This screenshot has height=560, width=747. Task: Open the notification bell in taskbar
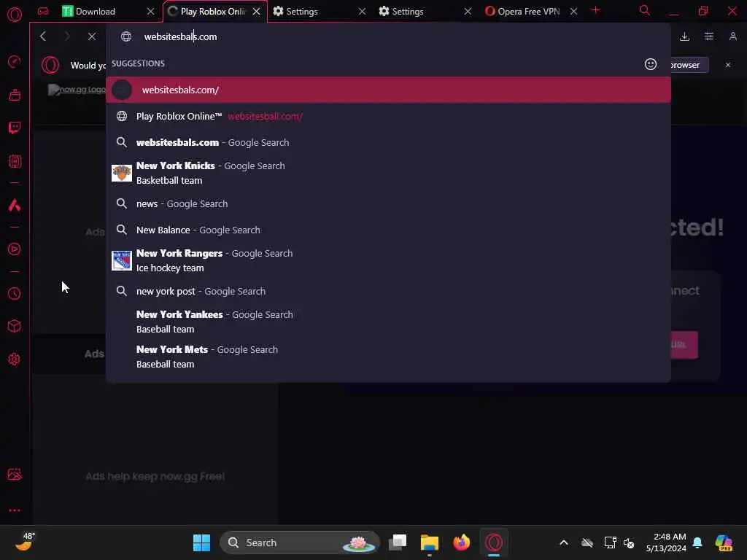click(x=698, y=542)
